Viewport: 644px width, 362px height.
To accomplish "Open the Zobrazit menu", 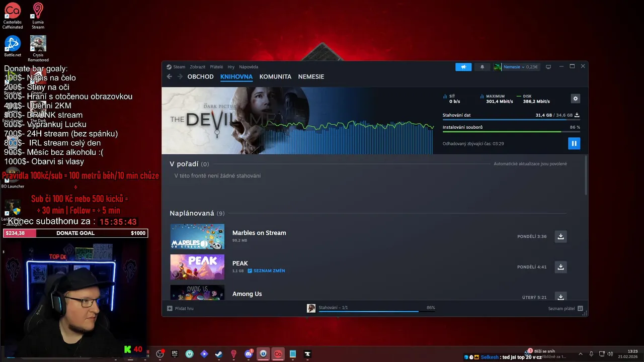I will tap(197, 67).
